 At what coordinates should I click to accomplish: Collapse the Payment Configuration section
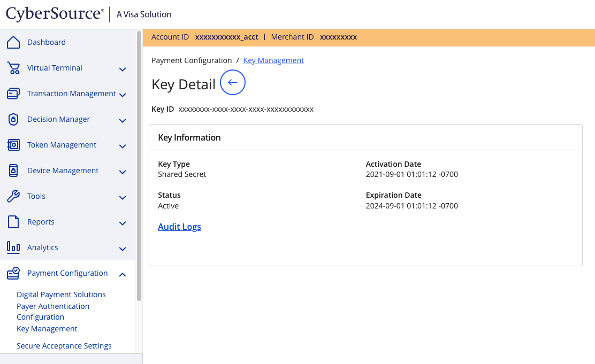[123, 274]
